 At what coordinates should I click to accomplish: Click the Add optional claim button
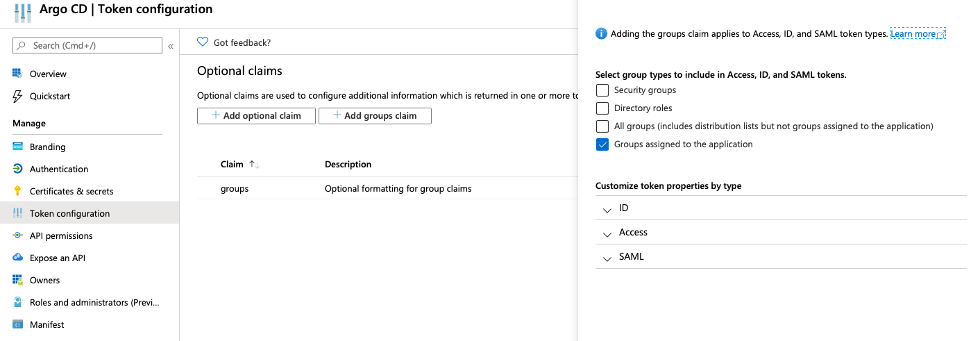click(x=256, y=116)
